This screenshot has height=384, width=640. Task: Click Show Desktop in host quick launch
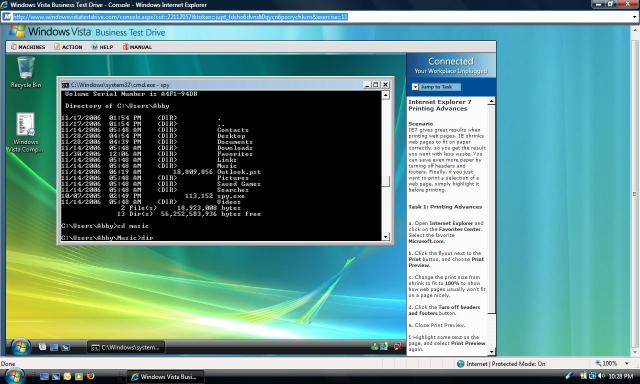point(44,376)
